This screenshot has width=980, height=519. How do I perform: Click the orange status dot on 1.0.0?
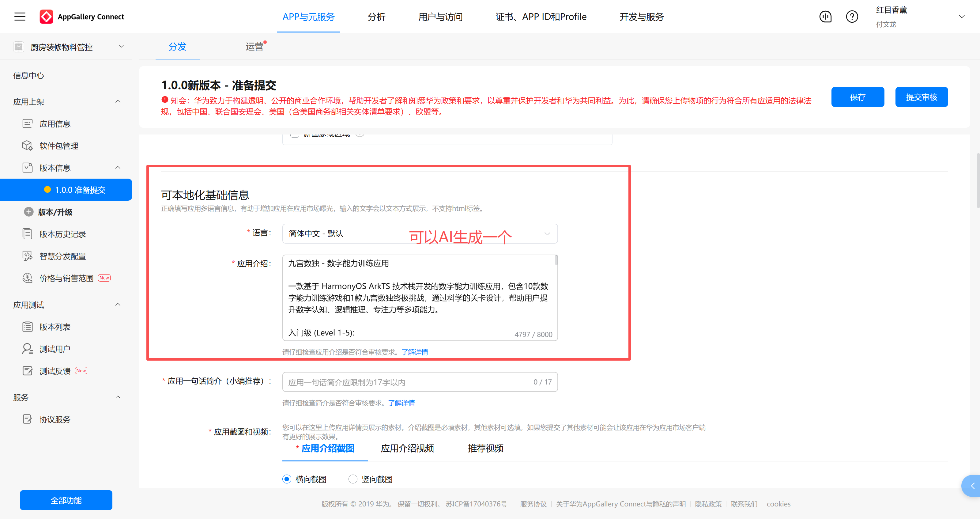tap(47, 189)
